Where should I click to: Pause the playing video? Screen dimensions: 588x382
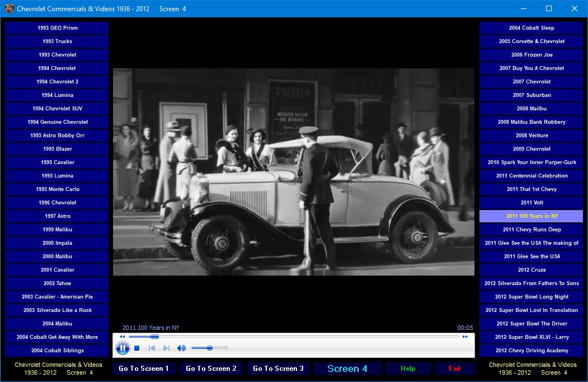(123, 348)
